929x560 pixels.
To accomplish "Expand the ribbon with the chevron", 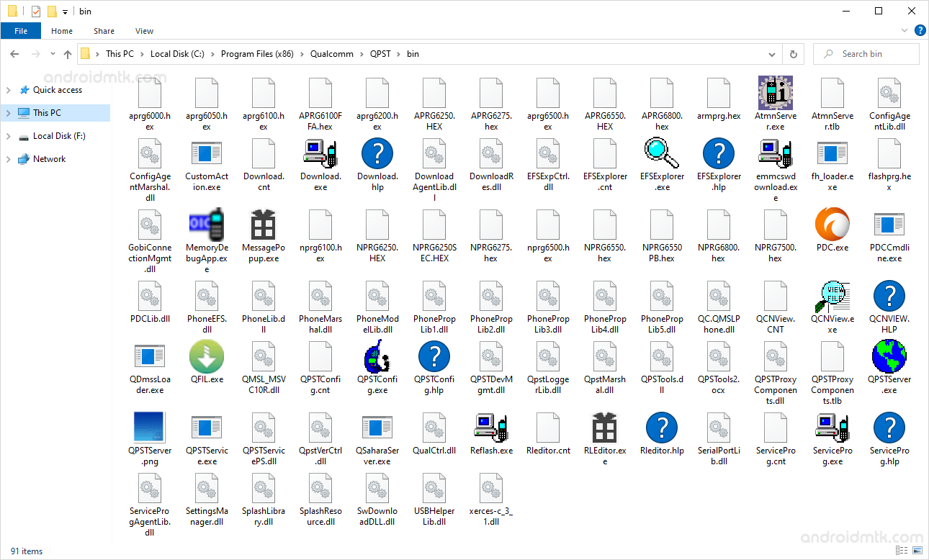I will click(905, 31).
